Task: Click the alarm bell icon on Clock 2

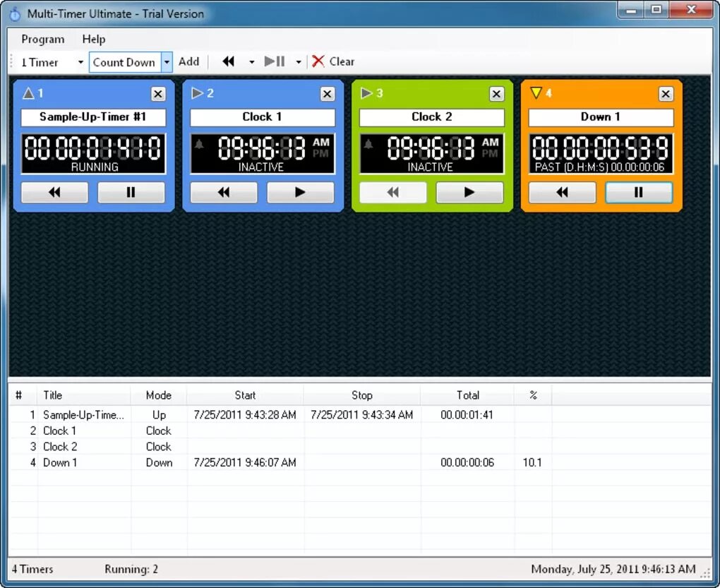Action: tap(368, 145)
